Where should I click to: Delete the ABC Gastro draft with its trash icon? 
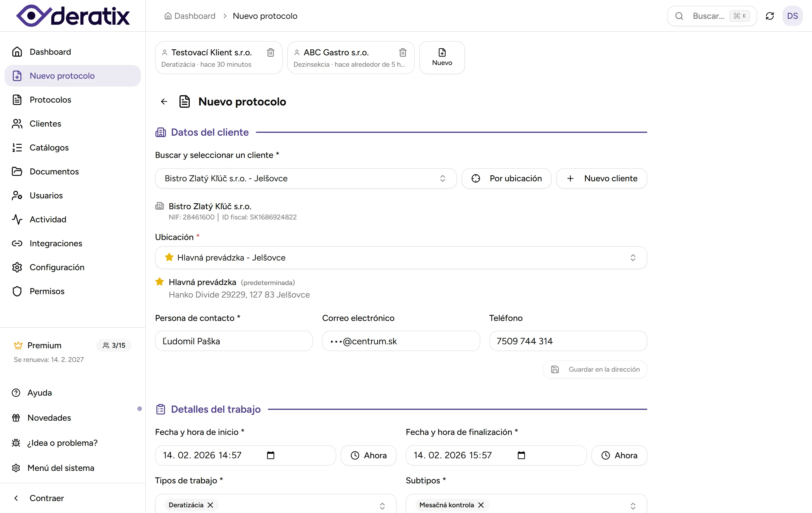(403, 53)
